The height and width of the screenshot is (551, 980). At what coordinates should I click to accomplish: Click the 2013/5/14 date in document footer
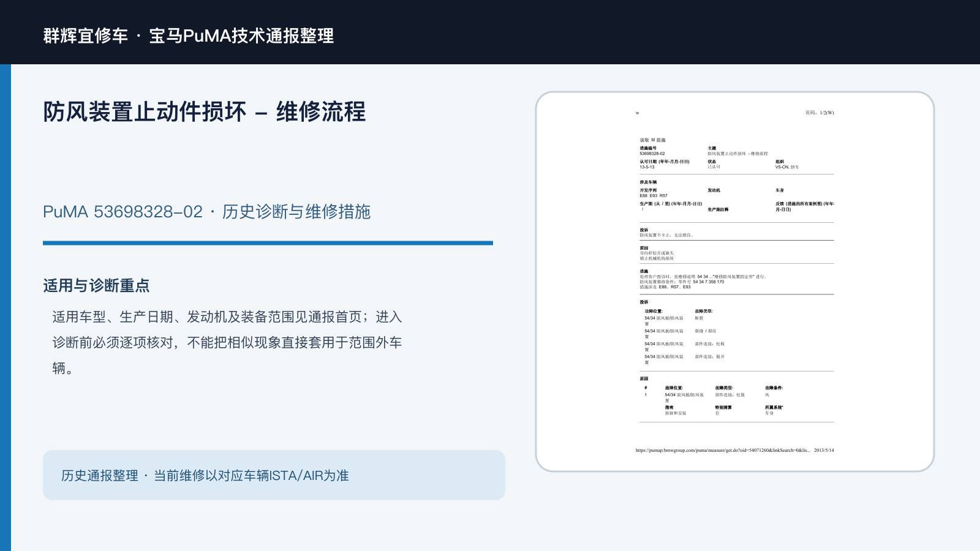click(x=824, y=450)
